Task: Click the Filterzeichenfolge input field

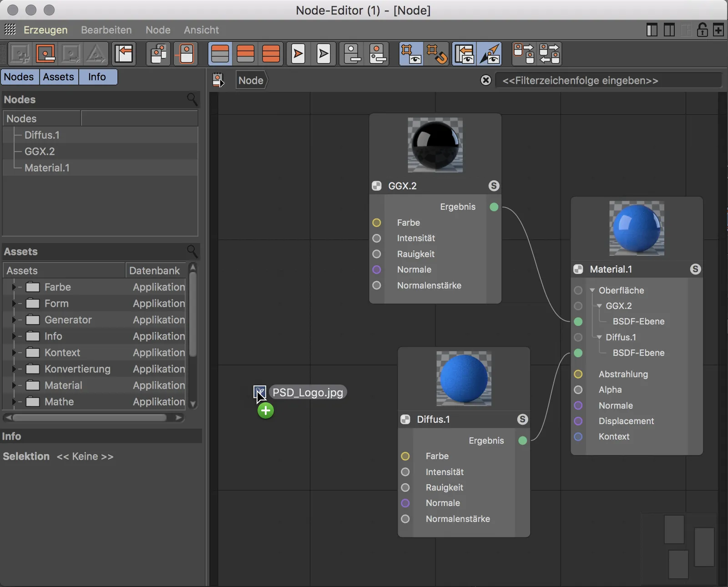Action: [x=608, y=81]
